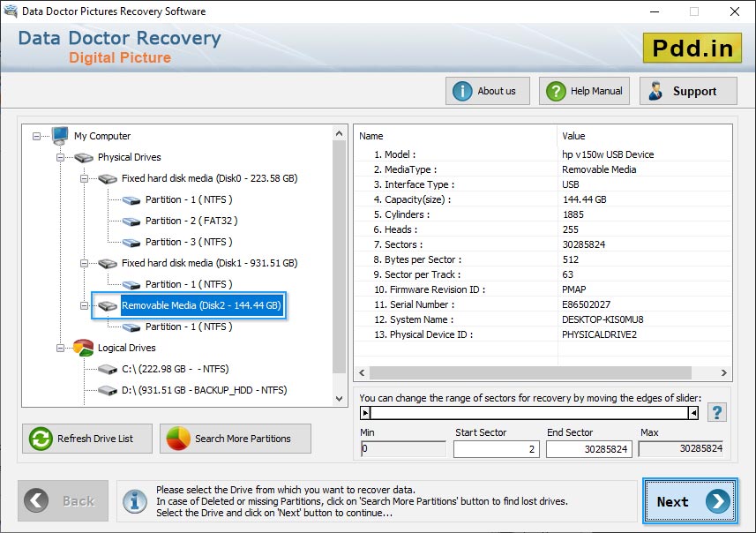The image size is (756, 533).
Task: Click the app icon in the title bar
Action: click(11, 11)
